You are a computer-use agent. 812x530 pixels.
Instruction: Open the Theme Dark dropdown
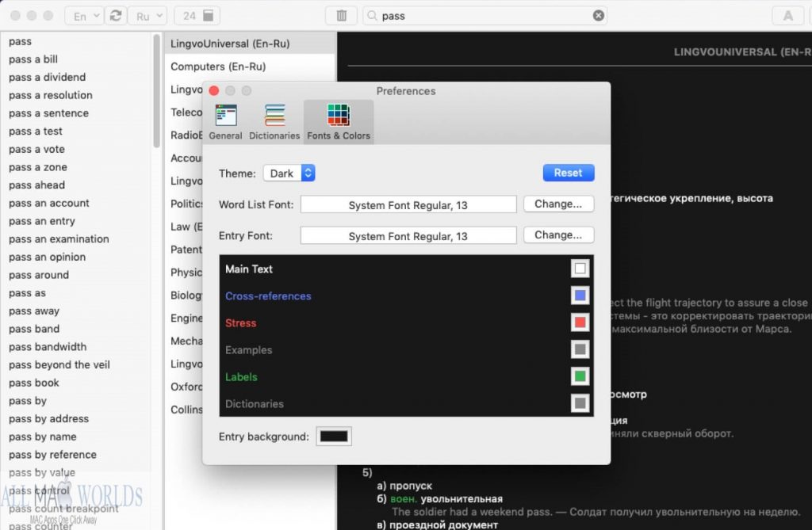coord(289,173)
